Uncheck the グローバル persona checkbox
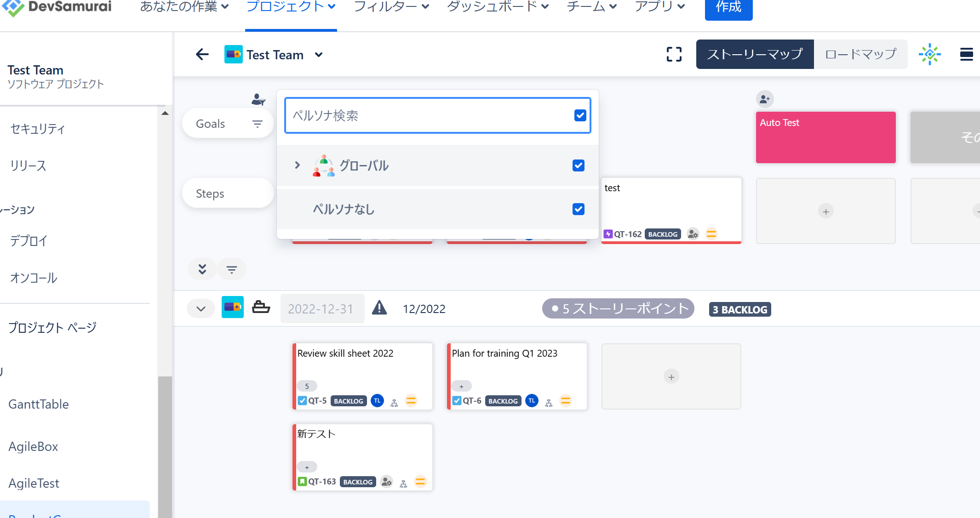This screenshot has height=518, width=980. click(x=579, y=165)
